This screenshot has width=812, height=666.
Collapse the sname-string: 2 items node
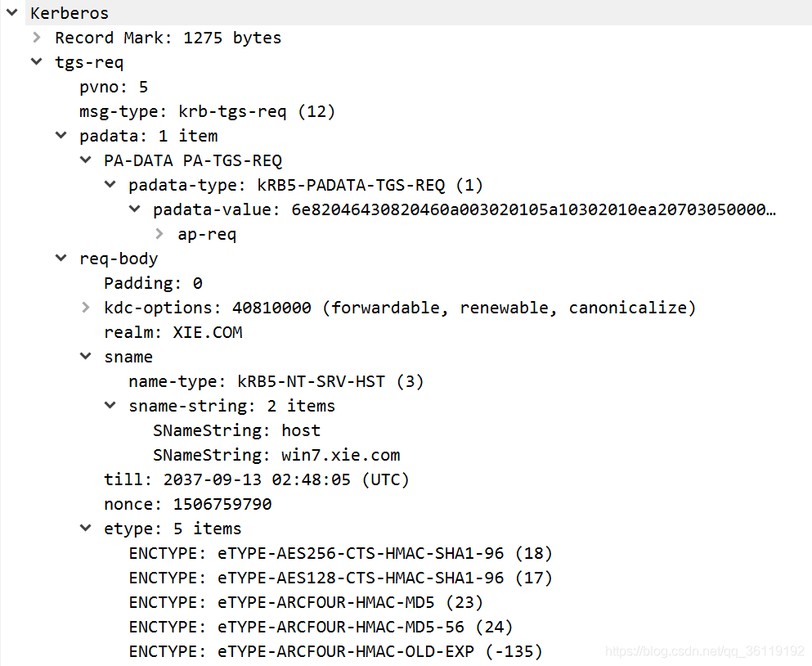110,405
